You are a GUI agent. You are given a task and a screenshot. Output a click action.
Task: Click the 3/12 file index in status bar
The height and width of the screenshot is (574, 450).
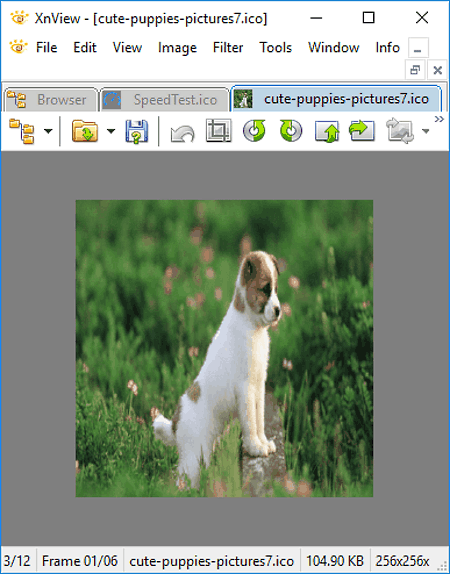[x=17, y=561]
